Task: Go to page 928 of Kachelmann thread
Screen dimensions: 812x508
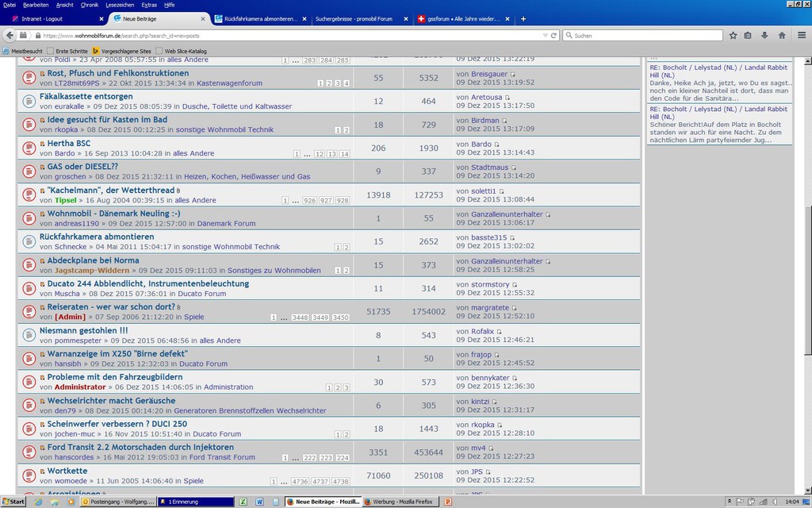Action: point(343,200)
